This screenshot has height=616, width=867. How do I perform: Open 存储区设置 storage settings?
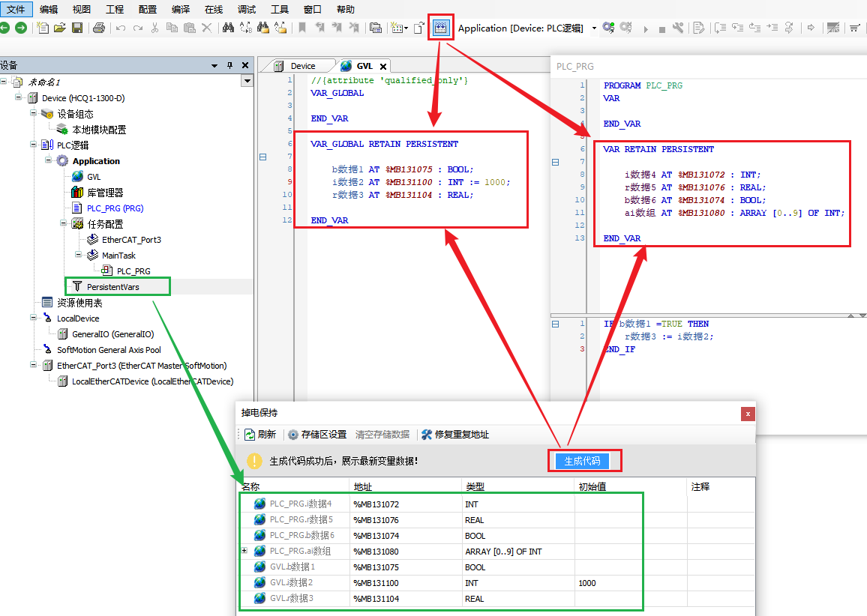(x=316, y=435)
